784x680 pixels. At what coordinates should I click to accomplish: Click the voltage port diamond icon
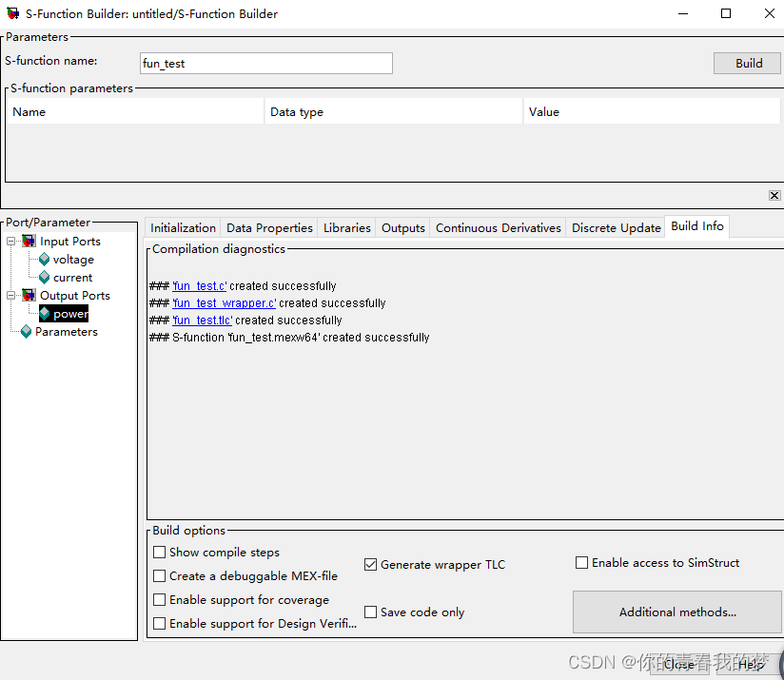(44, 260)
